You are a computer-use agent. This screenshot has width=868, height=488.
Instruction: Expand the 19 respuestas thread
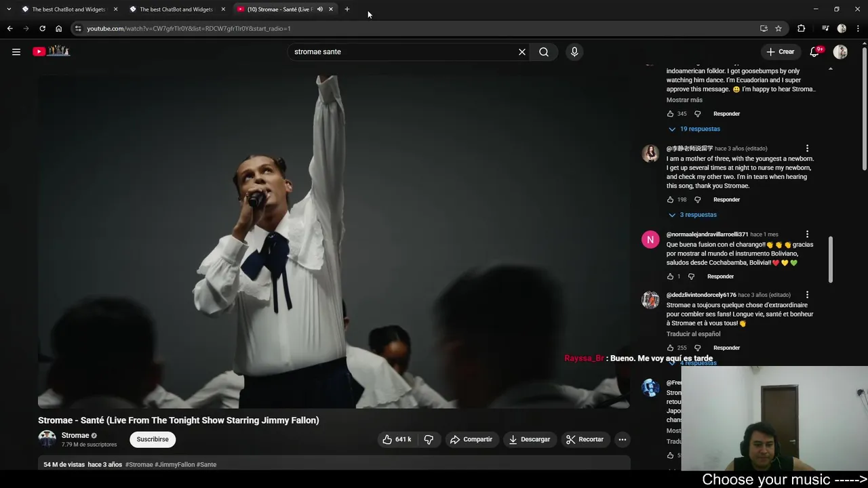[x=694, y=129]
